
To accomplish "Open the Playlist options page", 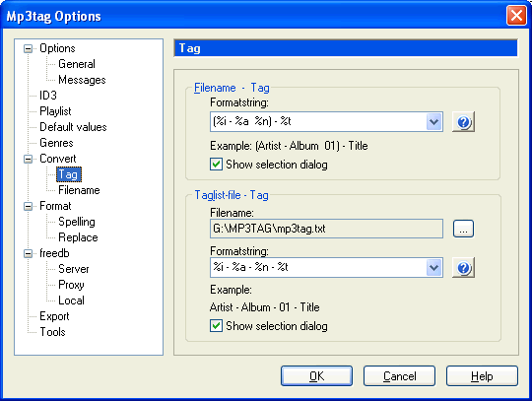I will [55, 111].
